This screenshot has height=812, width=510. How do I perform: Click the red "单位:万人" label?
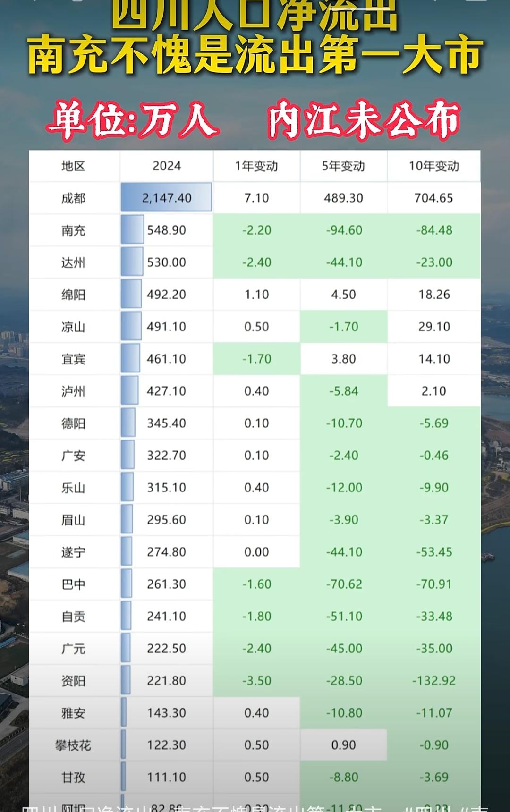click(133, 120)
